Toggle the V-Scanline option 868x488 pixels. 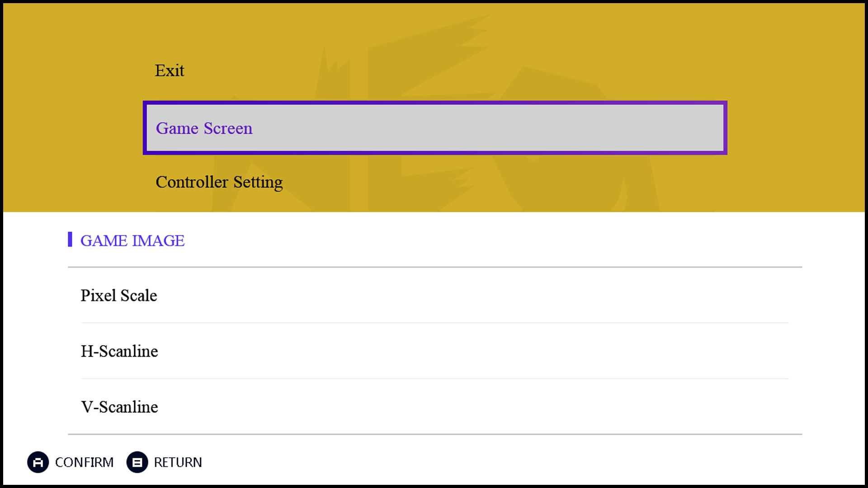point(119,407)
